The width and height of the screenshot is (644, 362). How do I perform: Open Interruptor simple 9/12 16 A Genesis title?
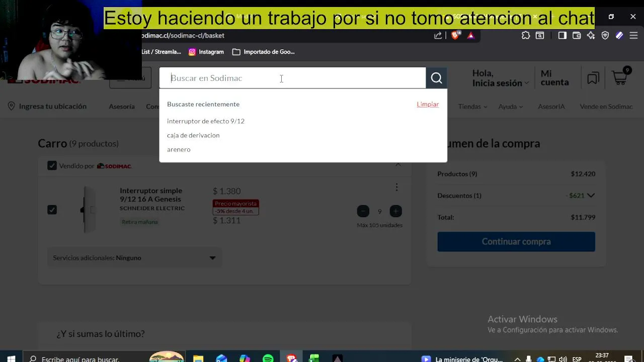(151, 195)
